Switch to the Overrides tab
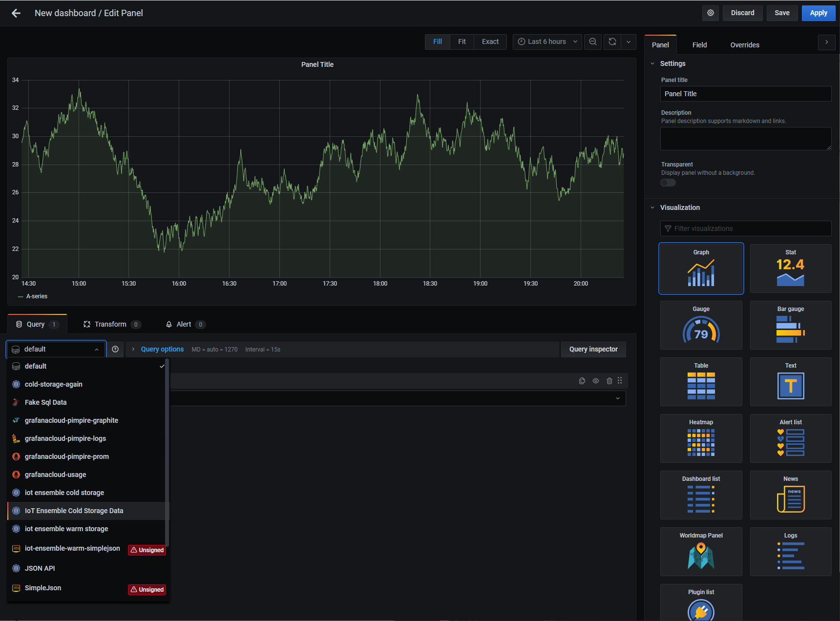This screenshot has width=840, height=621. pyautogui.click(x=745, y=45)
